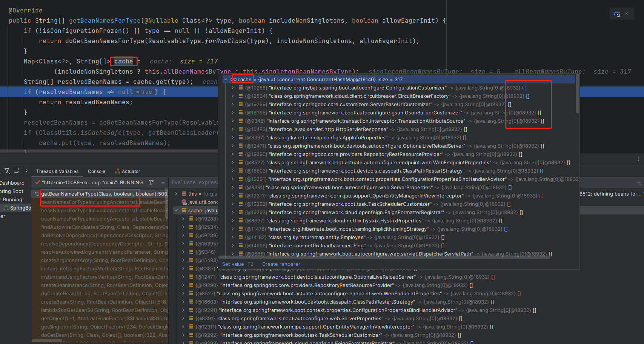Click ClassPathRestartStrategy entry icon in popup

(x=241, y=171)
